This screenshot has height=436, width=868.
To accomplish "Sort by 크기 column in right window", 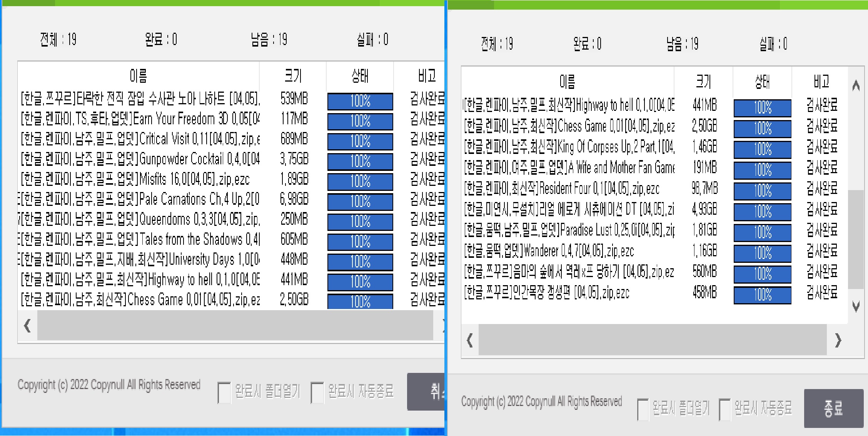I will coord(703,82).
